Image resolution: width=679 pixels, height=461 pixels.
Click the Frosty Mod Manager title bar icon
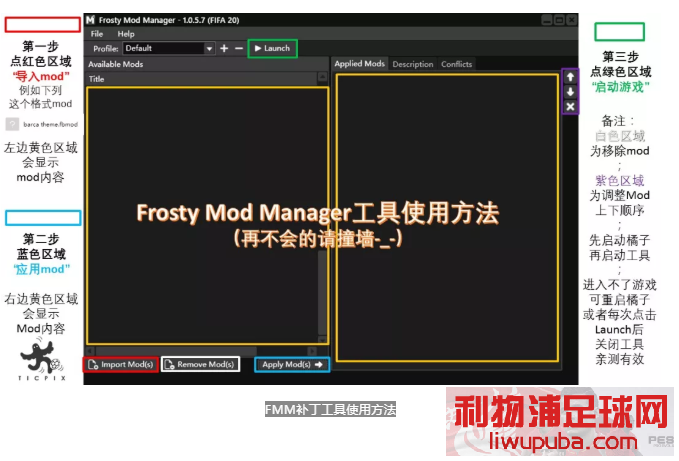90,20
